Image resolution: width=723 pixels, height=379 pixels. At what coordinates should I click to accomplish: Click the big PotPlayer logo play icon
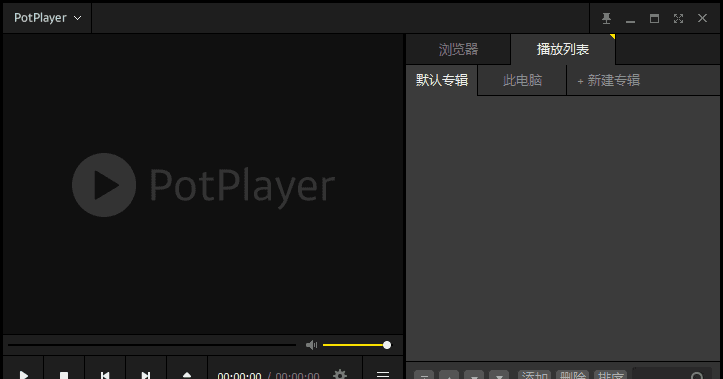coord(104,185)
